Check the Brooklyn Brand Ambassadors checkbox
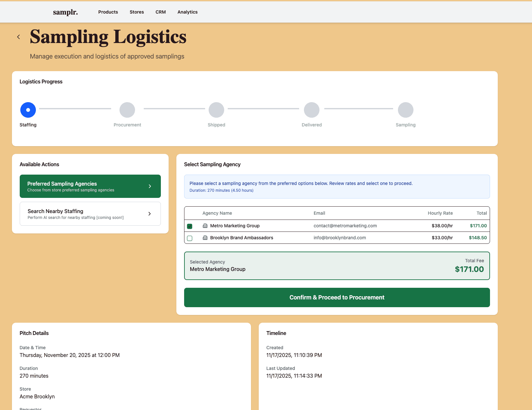 click(x=190, y=238)
